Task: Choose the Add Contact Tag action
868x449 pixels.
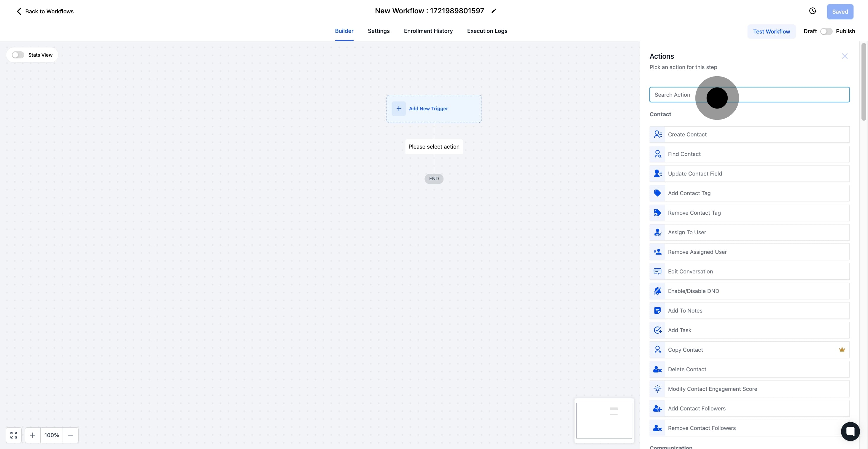Action: point(749,193)
